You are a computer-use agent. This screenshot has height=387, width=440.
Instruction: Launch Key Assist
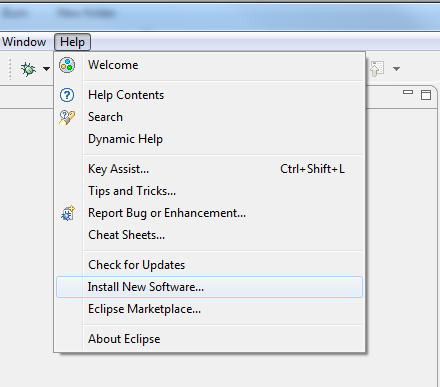(x=209, y=169)
